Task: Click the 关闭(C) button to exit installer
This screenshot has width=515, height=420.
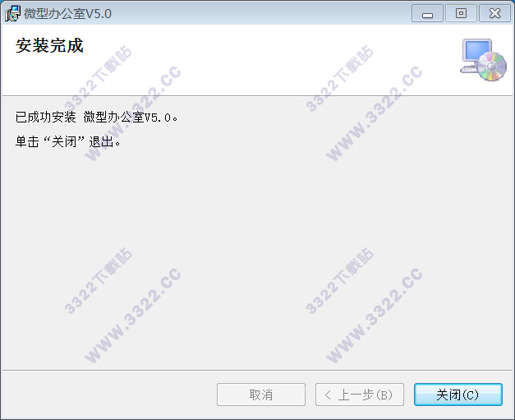Action: pyautogui.click(x=458, y=395)
